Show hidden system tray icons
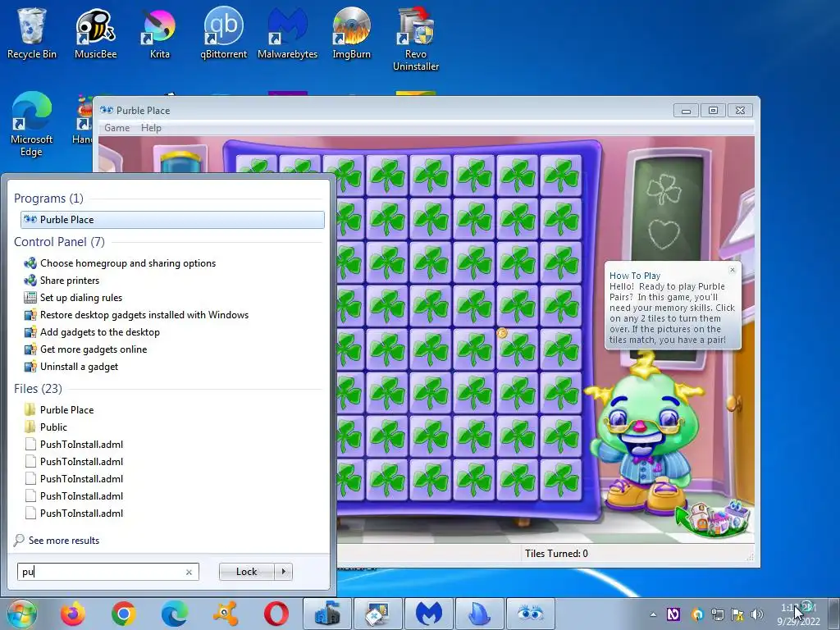This screenshot has height=630, width=840. [653, 614]
